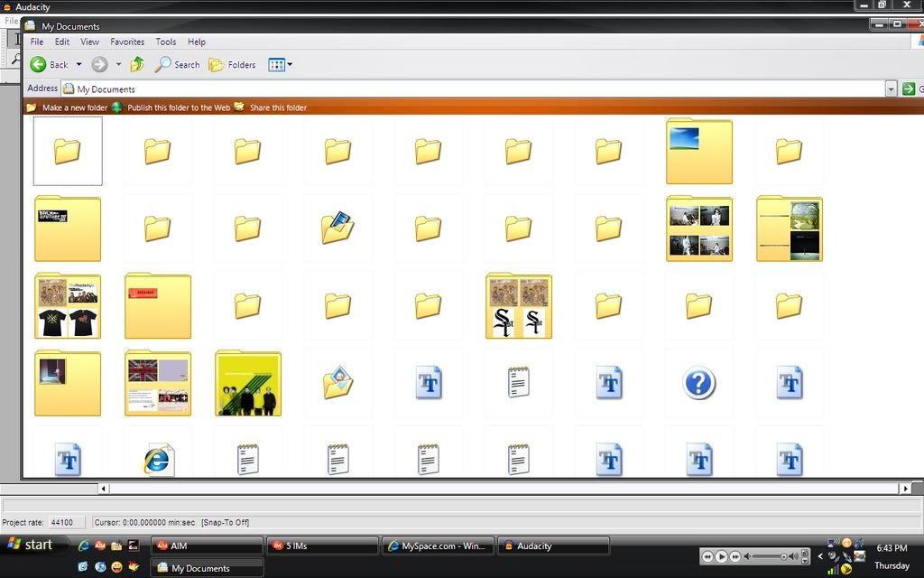Click the grayed Forward arrow button
Screen dimensions: 924x578
[99, 64]
